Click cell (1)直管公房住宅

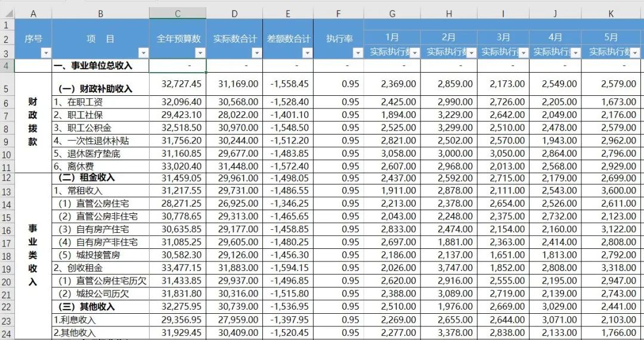pos(101,204)
